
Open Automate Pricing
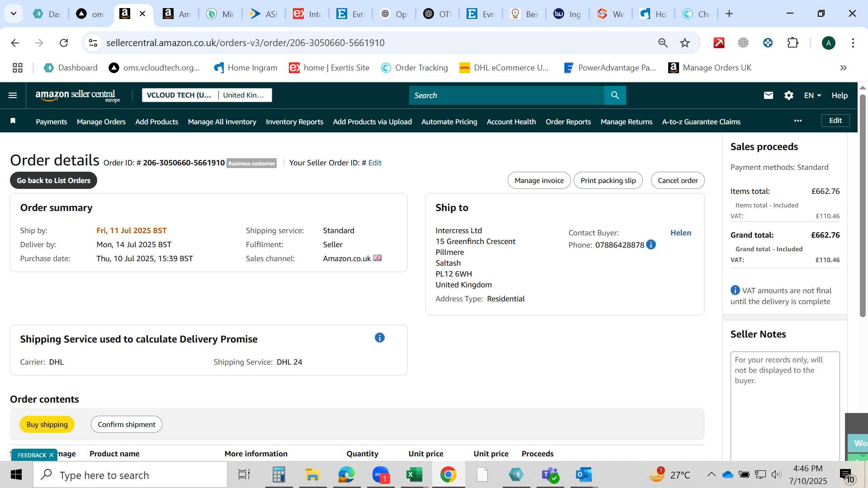point(449,122)
